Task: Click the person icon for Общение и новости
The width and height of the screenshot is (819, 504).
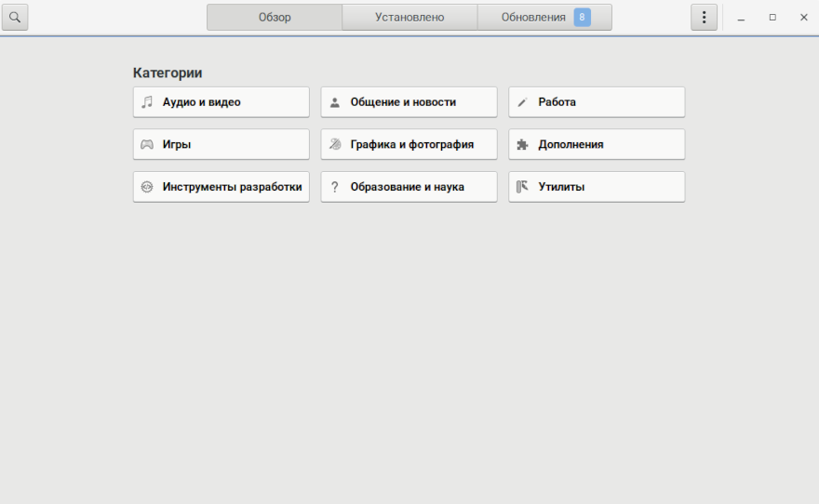Action: tap(335, 102)
